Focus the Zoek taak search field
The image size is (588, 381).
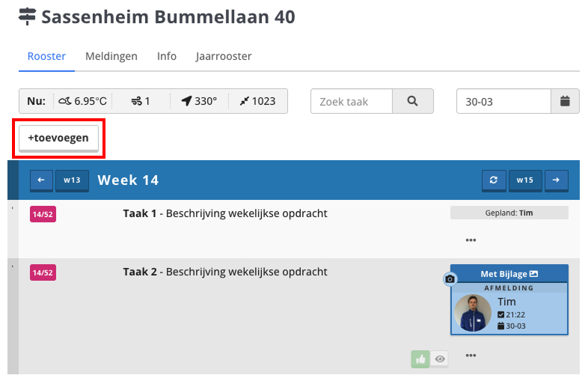[352, 101]
